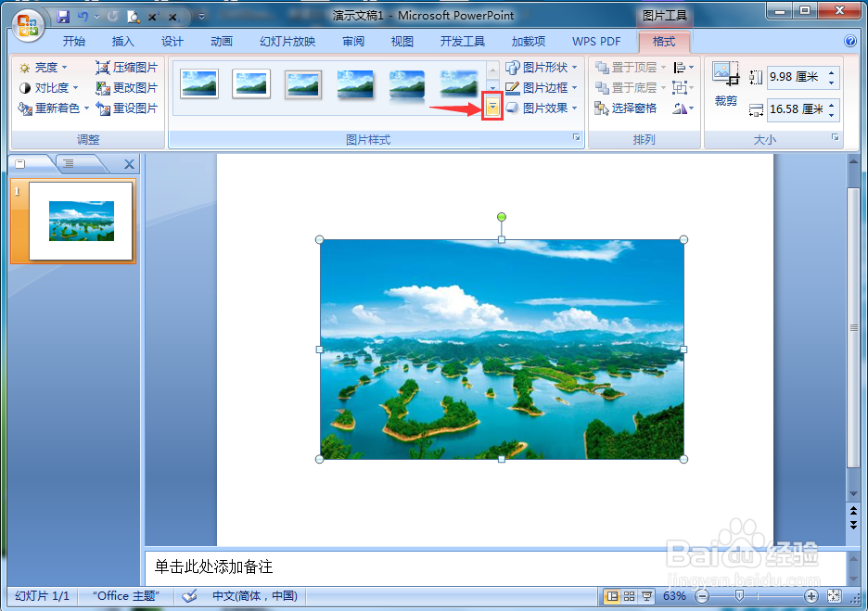
Task: Click 压缩图片 compress pictures
Action: click(127, 68)
